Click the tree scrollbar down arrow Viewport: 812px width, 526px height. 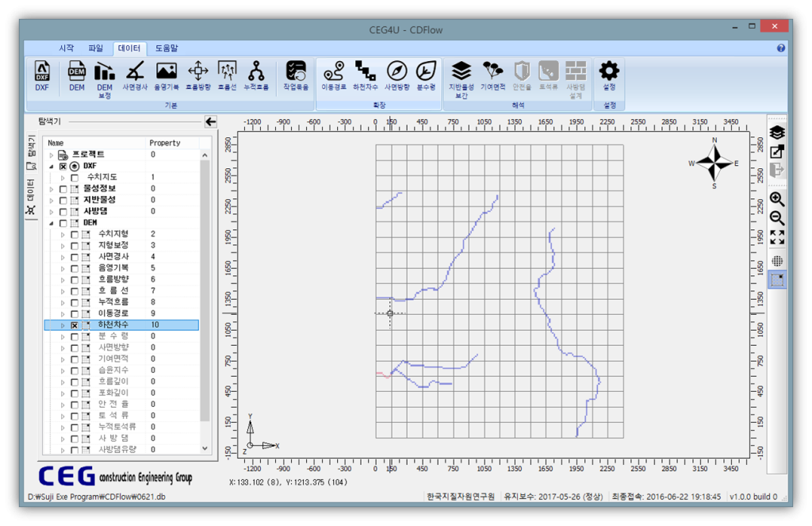tap(205, 449)
